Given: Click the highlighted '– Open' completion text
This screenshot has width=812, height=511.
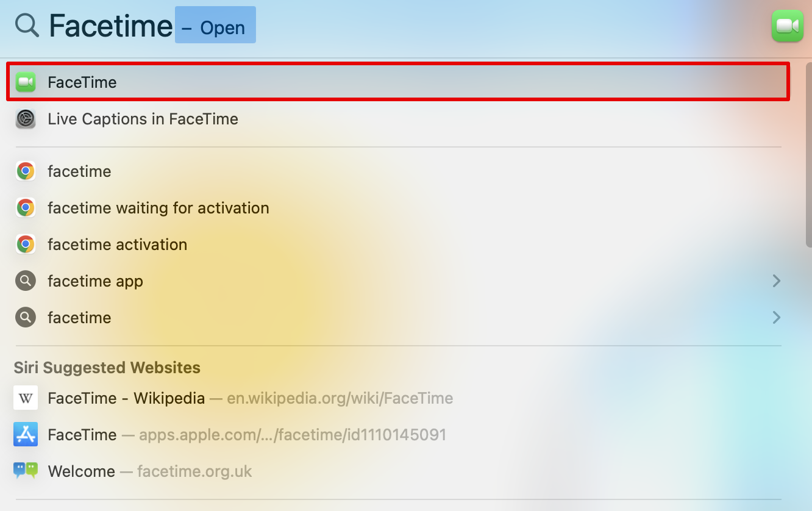Looking at the screenshot, I should coord(215,26).
